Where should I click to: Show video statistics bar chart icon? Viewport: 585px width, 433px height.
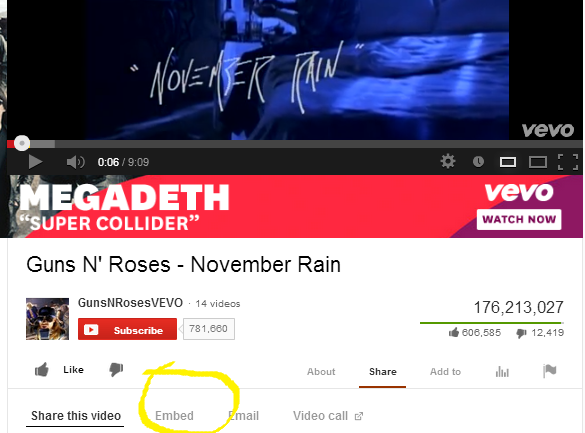pyautogui.click(x=502, y=371)
